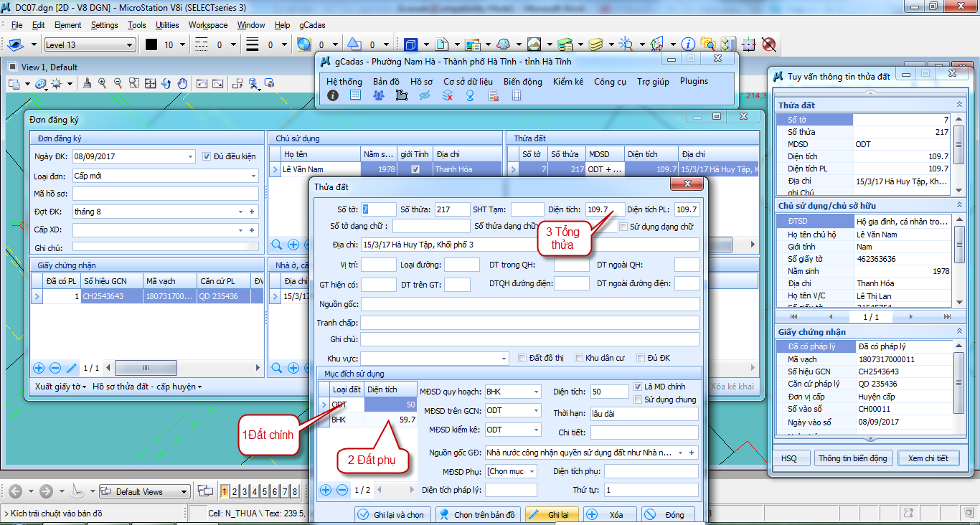Viewport: 980px width, 525px height.
Task: Uncheck the Đủ điều kiện checkbox
Action: 207,156
